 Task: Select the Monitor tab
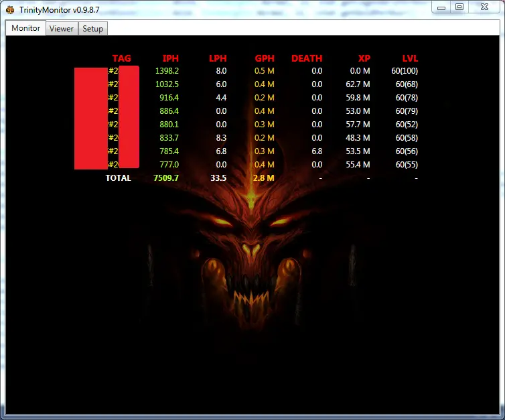[26, 28]
